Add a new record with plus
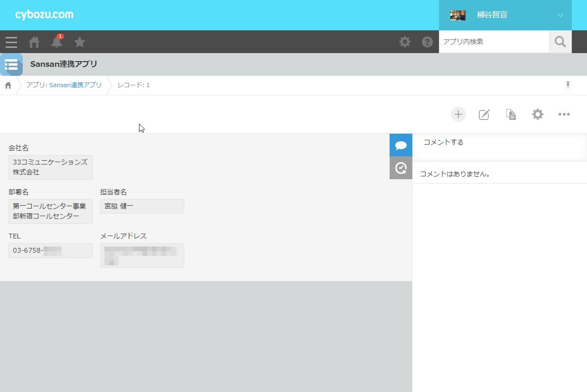Viewport: 587px width, 392px height. (458, 114)
